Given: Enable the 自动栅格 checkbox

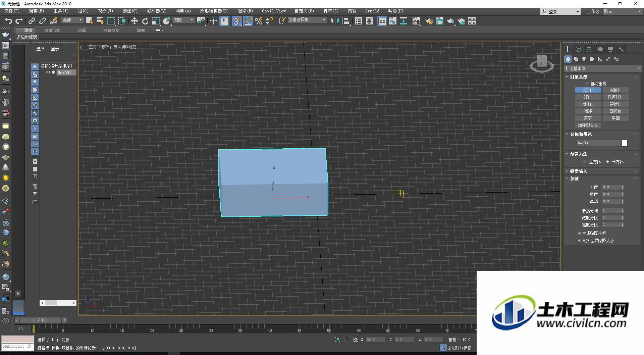Looking at the screenshot, I should (x=587, y=84).
